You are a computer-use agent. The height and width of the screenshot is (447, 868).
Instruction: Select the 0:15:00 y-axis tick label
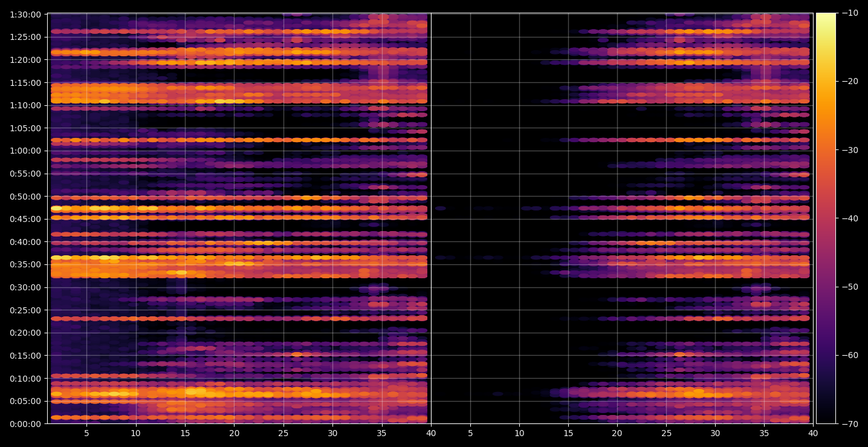tap(25, 356)
